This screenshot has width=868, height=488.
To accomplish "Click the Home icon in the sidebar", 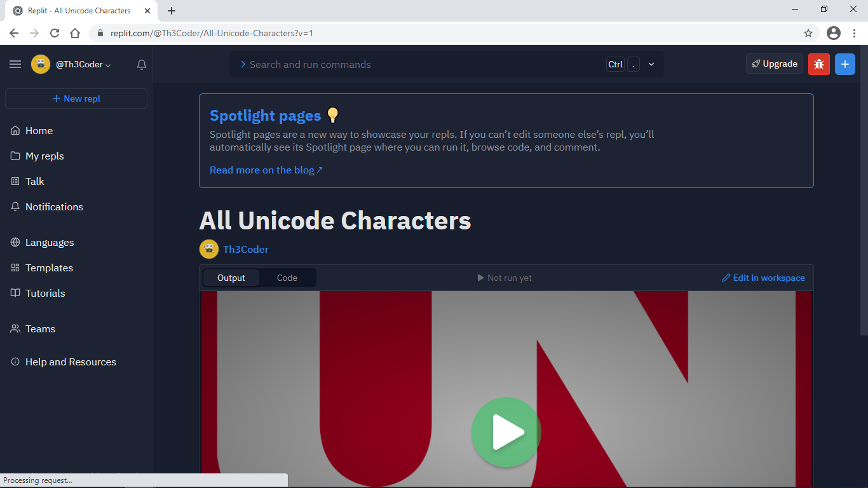I will (15, 130).
